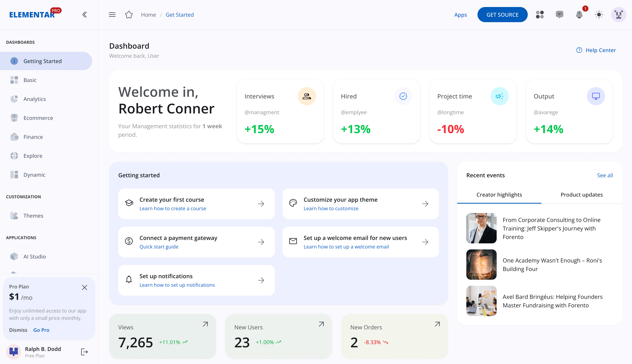Open the Finance dashboard
This screenshot has height=364, width=632.
click(33, 137)
